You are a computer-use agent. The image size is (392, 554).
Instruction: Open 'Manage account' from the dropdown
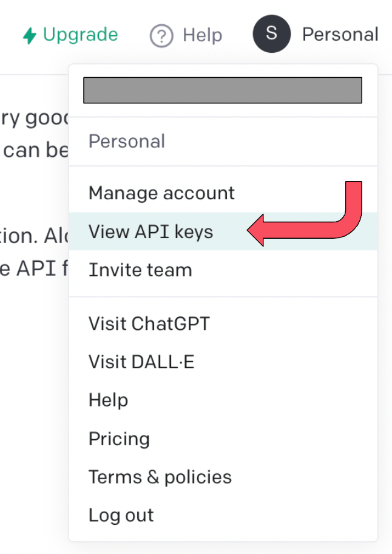[161, 193]
